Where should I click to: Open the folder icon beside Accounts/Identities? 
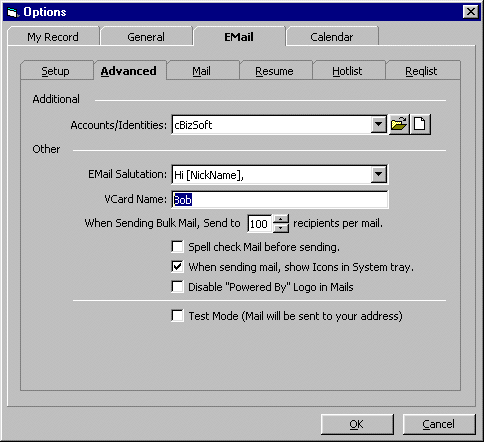[399, 125]
